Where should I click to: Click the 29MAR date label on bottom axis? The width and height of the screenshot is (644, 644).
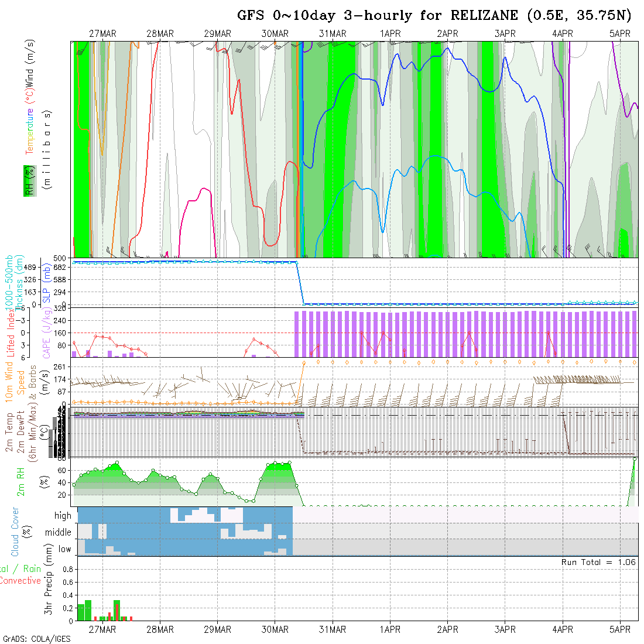coord(217,629)
